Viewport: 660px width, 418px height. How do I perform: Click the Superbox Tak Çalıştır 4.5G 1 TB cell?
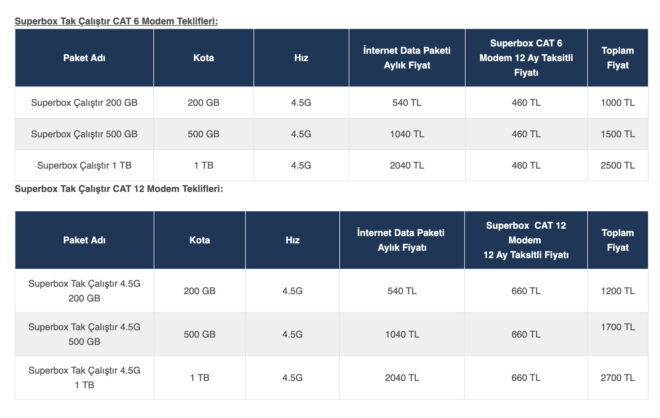84,377
